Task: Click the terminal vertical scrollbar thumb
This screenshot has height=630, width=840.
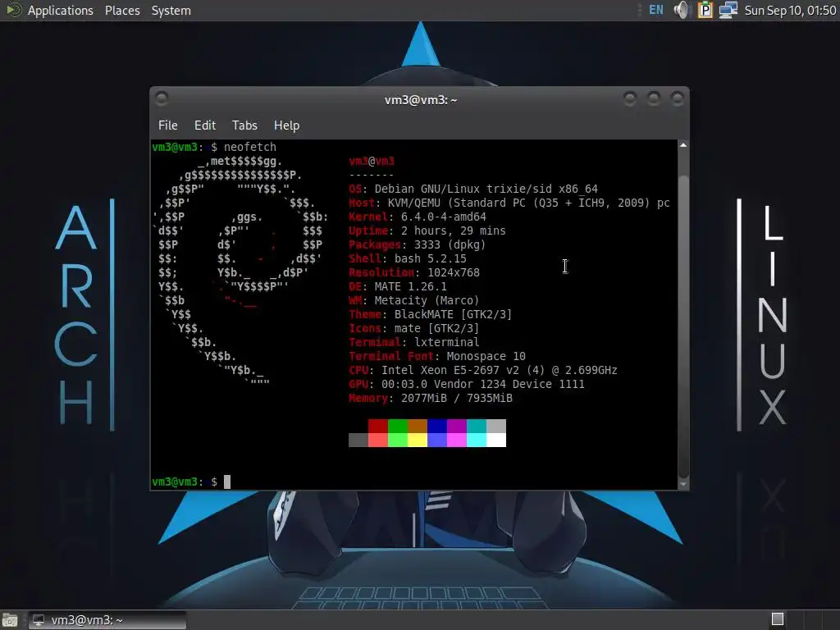Action: 683,326
